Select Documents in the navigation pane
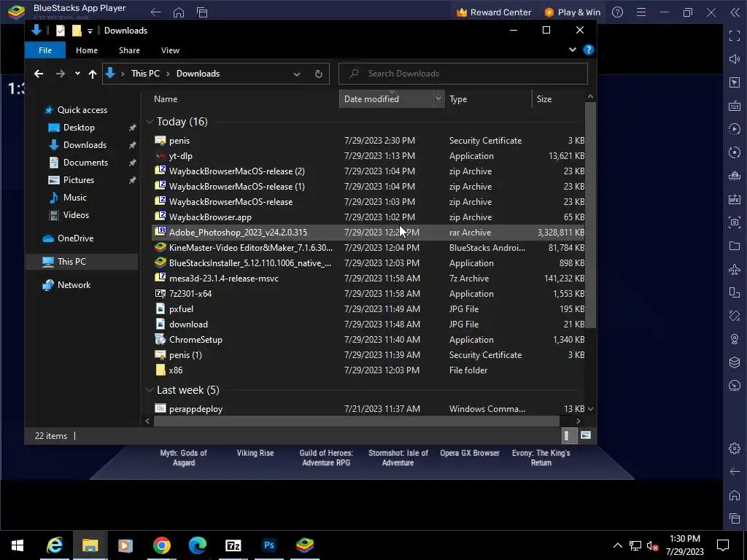This screenshot has height=560, width=747. [85, 163]
